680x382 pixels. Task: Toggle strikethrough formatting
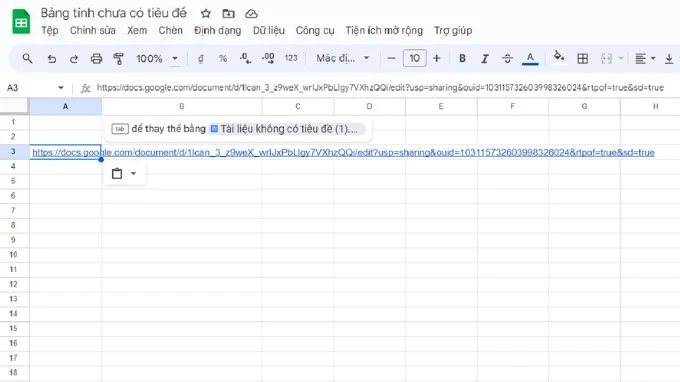[x=507, y=59]
